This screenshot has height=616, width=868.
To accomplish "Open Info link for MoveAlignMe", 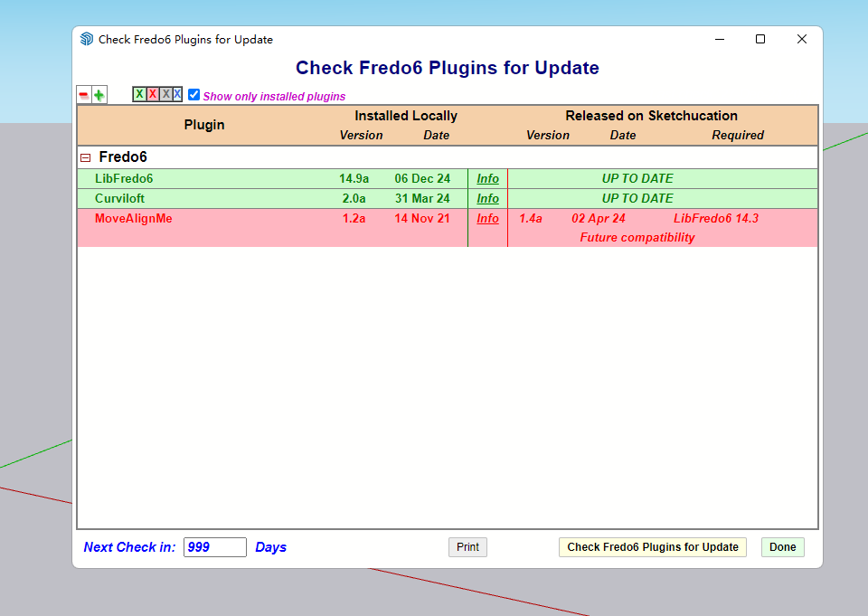I will (x=487, y=219).
